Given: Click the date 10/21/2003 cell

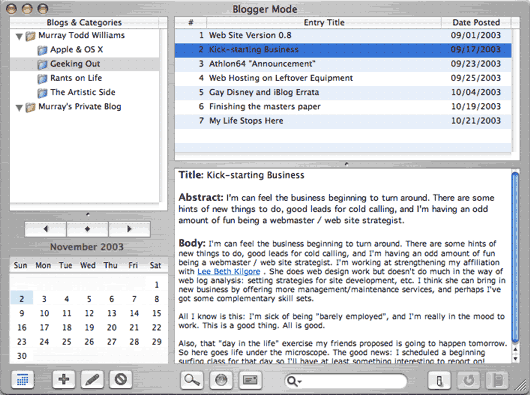Looking at the screenshot, I should pos(476,121).
